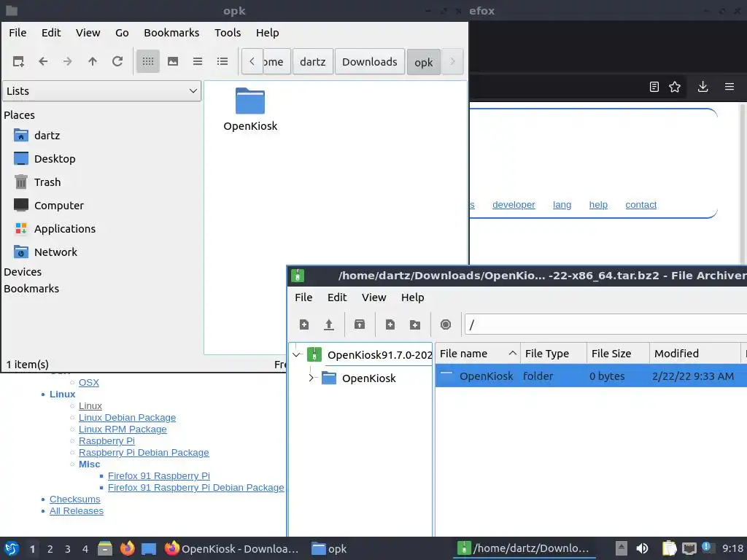Sort archive by File name column
Screen dimensions: 747x560
coord(478,354)
